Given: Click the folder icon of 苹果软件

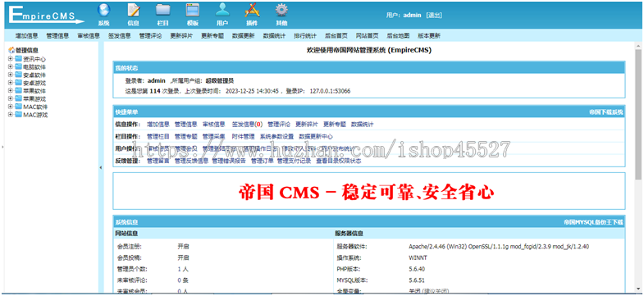Looking at the screenshot, I should point(19,91).
